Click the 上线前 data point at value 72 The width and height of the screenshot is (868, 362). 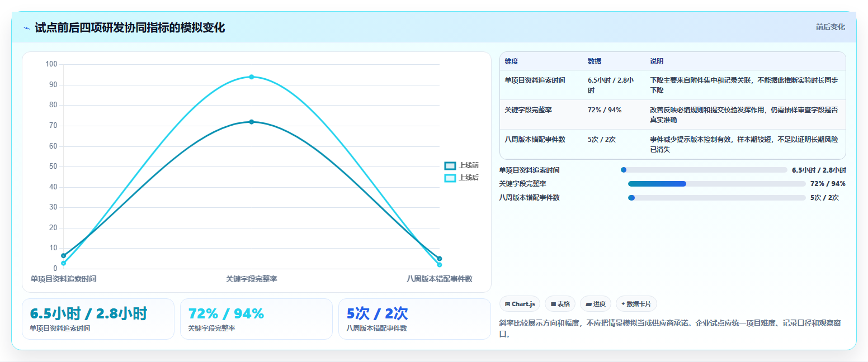pyautogui.click(x=252, y=122)
